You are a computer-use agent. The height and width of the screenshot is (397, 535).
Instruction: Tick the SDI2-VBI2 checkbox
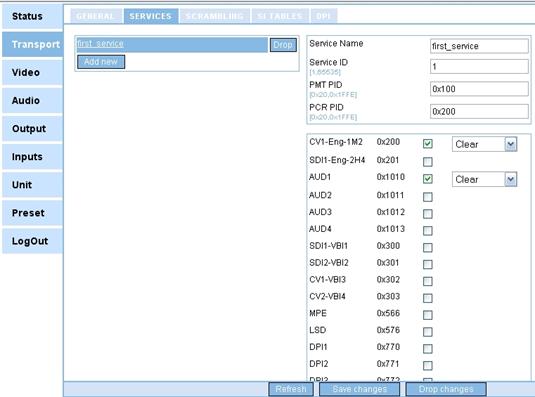[428, 264]
